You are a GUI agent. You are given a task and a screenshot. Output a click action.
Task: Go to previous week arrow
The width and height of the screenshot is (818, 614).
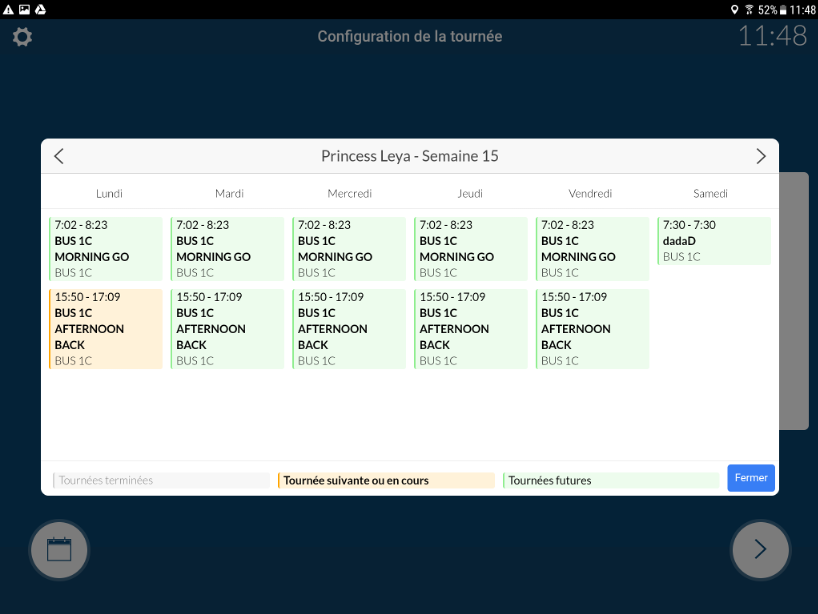[59, 156]
